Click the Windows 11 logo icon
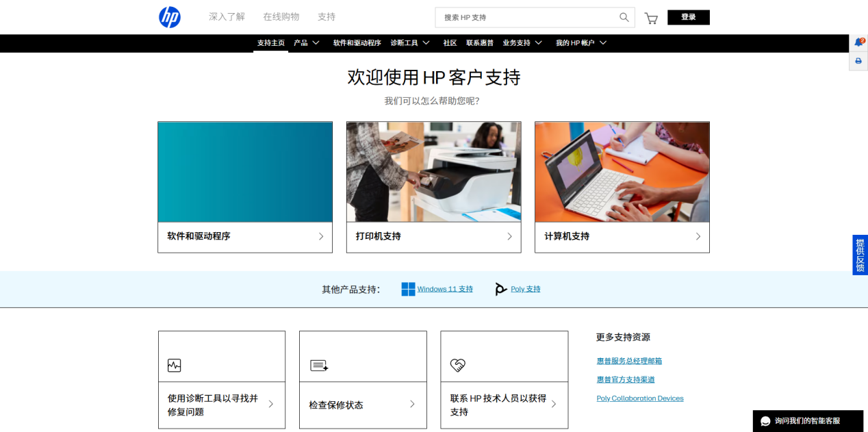This screenshot has width=868, height=432. click(x=408, y=289)
